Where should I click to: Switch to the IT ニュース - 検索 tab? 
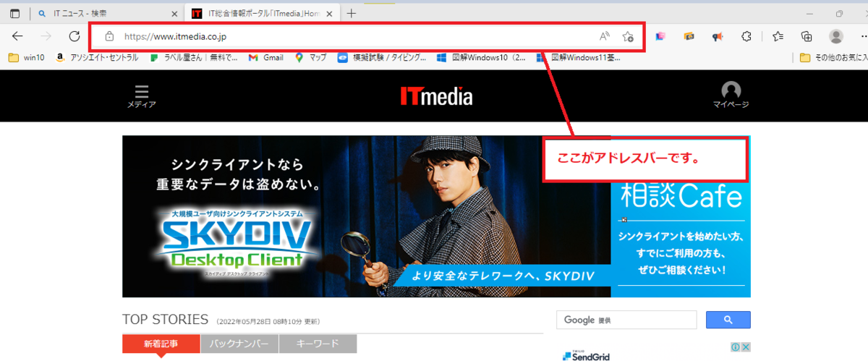pyautogui.click(x=107, y=14)
